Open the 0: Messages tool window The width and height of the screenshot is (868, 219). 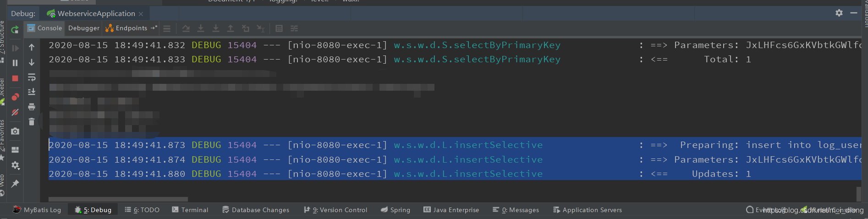coord(516,210)
